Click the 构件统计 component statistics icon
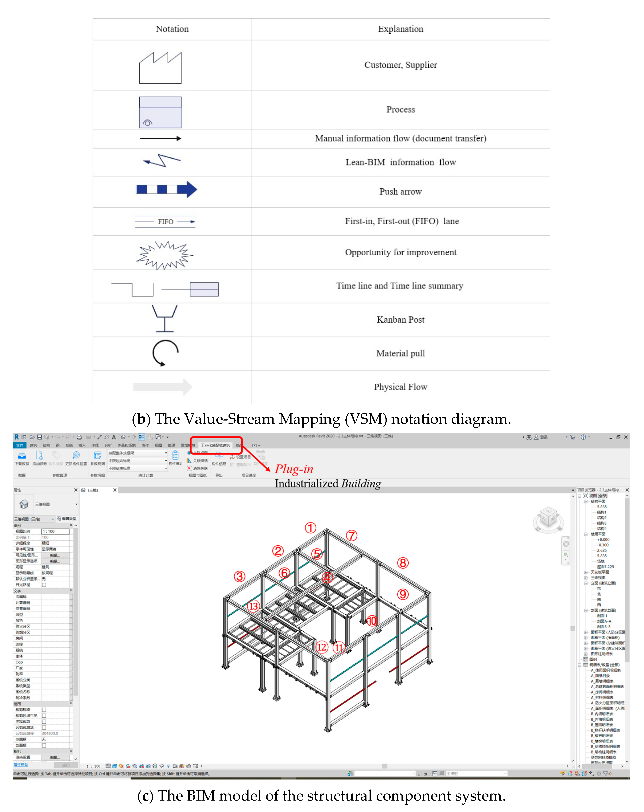 [176, 455]
